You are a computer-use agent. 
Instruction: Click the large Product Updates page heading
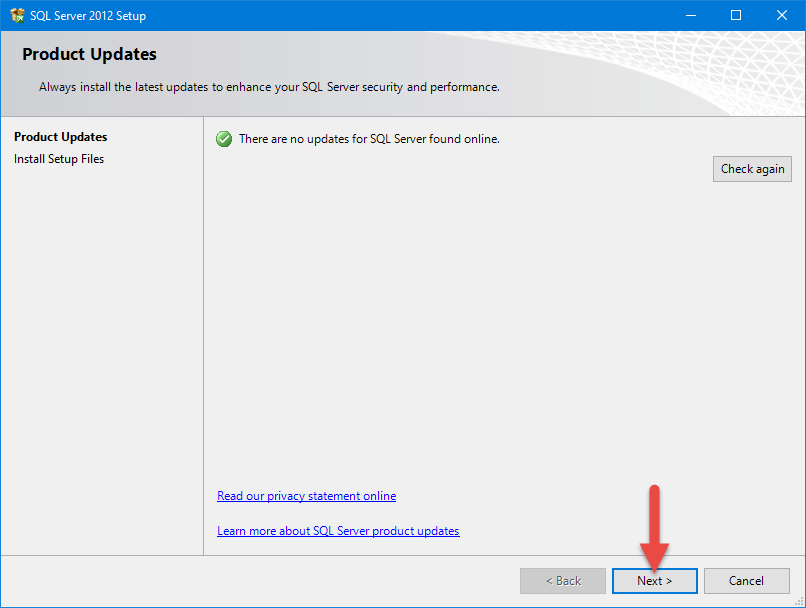click(x=89, y=55)
